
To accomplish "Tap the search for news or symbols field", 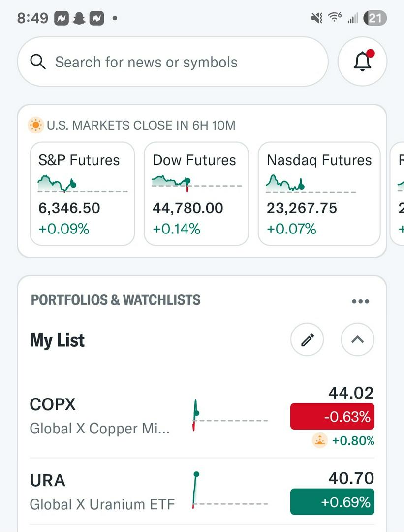I will pyautogui.click(x=172, y=62).
